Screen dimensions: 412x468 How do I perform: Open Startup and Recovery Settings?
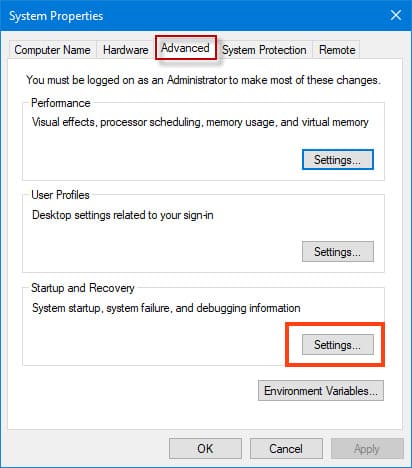(338, 345)
